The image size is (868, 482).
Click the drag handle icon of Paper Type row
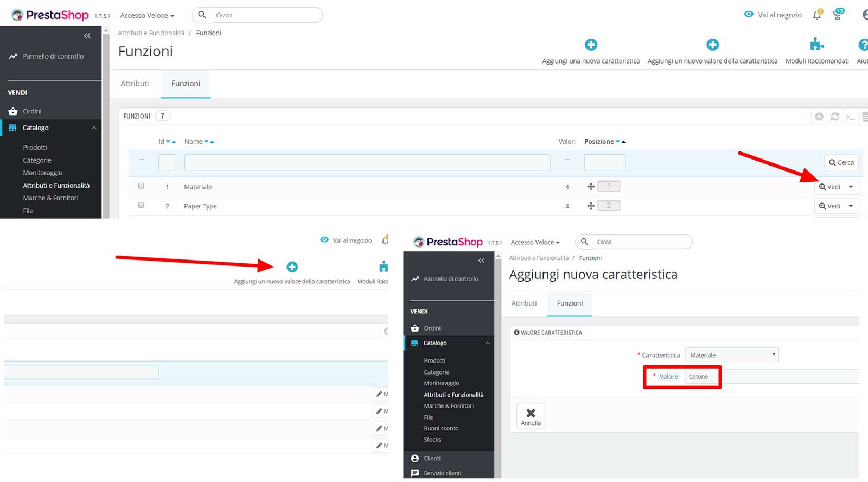[591, 206]
